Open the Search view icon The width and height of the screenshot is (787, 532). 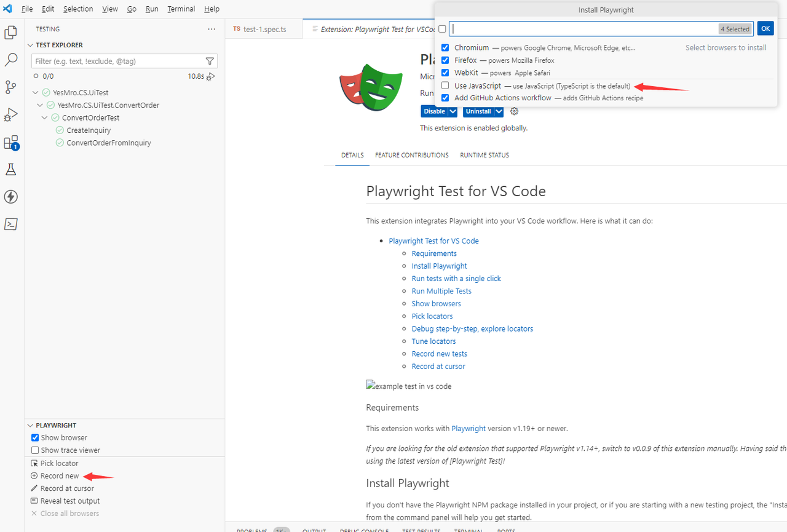pyautogui.click(x=10, y=60)
